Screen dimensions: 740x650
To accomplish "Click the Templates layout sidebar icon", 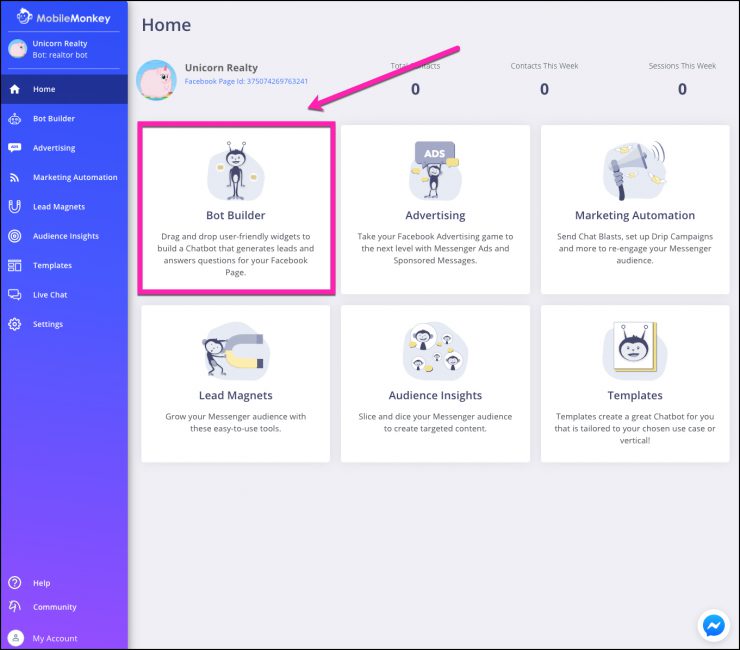I will coord(15,265).
